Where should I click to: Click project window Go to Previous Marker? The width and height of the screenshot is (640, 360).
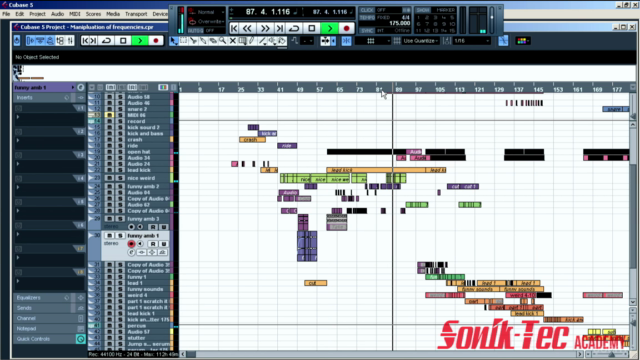pyautogui.click(x=85, y=41)
